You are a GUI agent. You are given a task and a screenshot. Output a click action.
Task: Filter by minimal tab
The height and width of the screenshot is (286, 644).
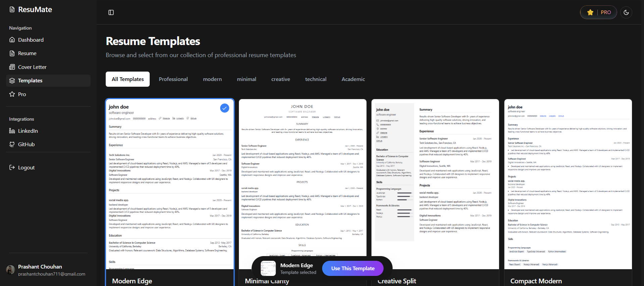pyautogui.click(x=246, y=79)
